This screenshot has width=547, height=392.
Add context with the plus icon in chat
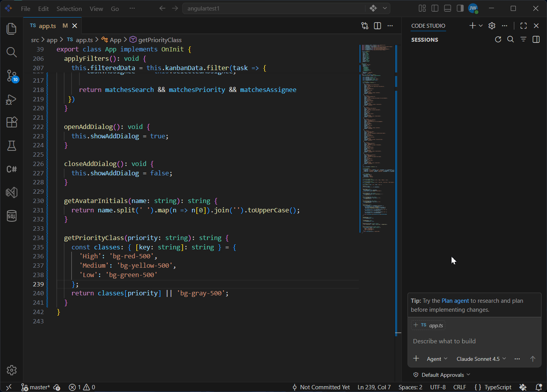(x=416, y=358)
